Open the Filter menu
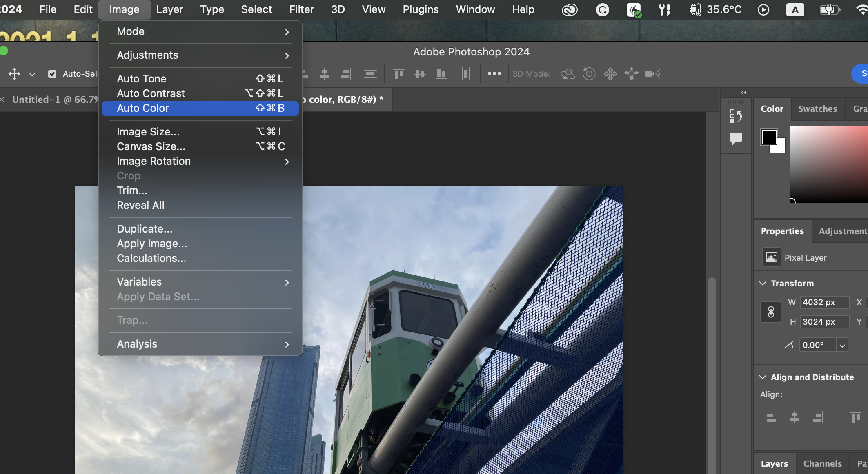 pyautogui.click(x=301, y=9)
